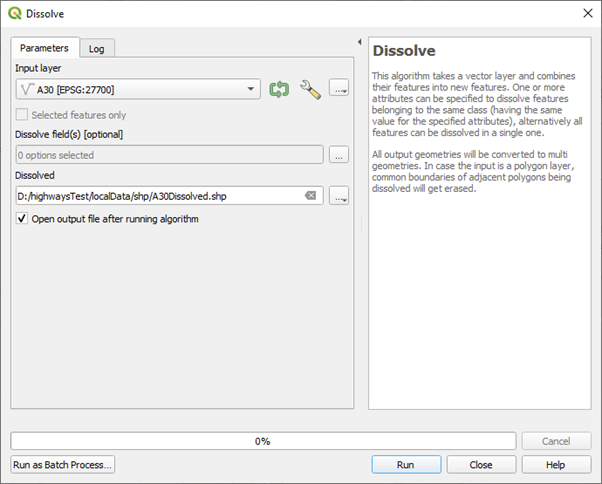This screenshot has height=484, width=602.
Task: Click inside the Dissolved output file path field
Action: pos(160,196)
